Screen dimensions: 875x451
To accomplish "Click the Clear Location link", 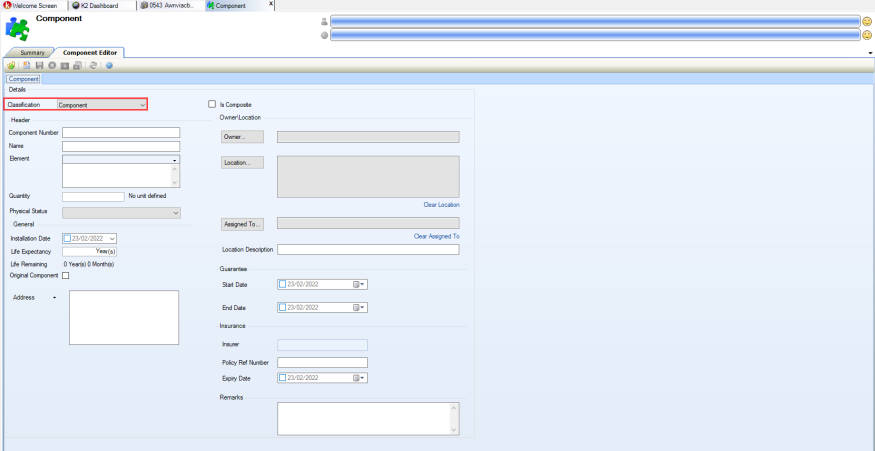I will pyautogui.click(x=441, y=205).
